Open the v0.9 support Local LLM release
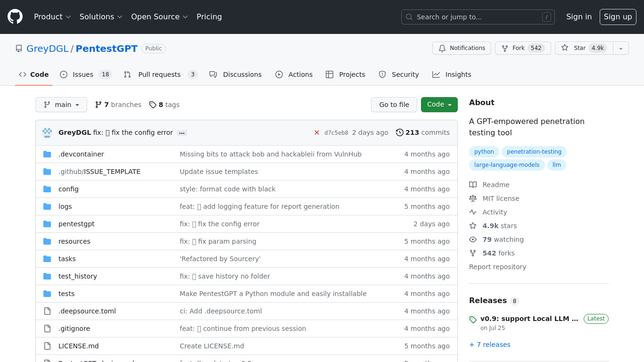Image resolution: width=644 pixels, height=362 pixels. (529, 319)
